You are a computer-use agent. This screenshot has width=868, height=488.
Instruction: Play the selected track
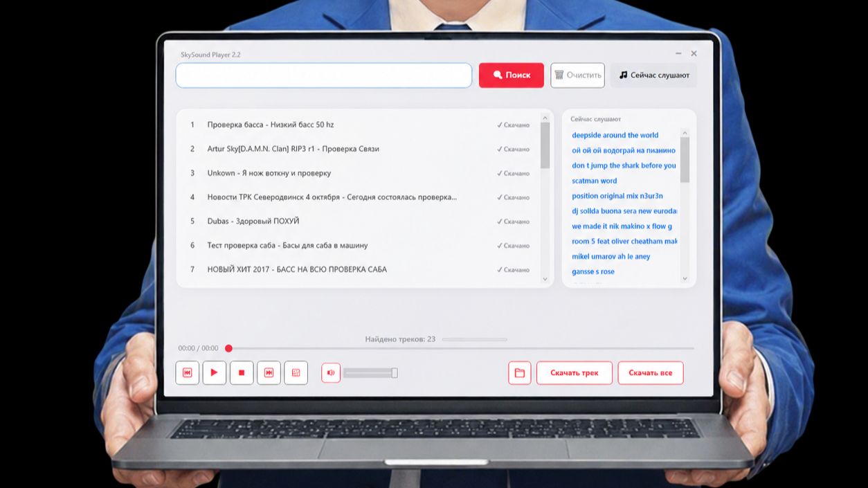(x=214, y=372)
